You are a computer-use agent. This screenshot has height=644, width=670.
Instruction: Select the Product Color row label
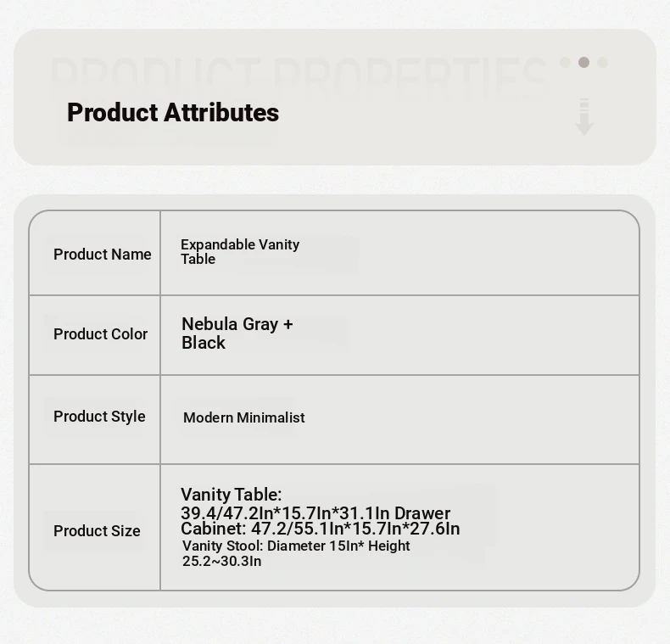(x=100, y=334)
